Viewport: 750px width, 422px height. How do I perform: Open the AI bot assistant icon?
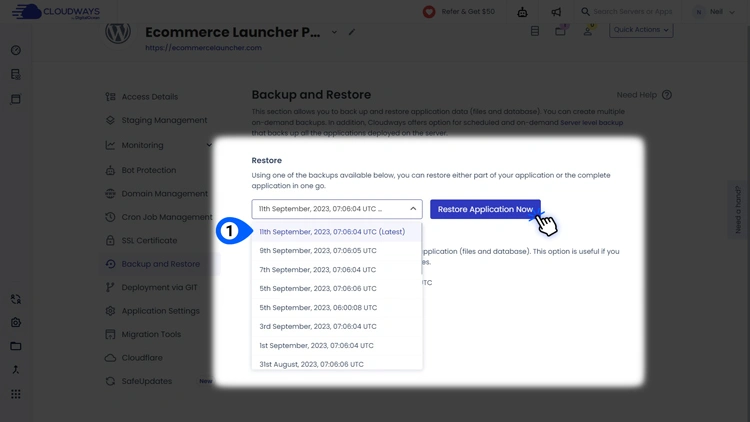[x=522, y=12]
